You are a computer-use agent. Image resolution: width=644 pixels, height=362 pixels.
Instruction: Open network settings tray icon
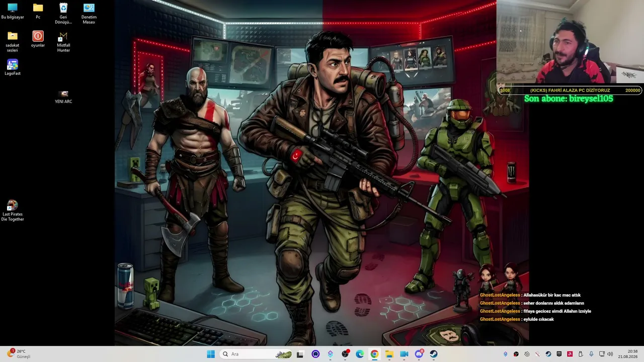coord(602,354)
